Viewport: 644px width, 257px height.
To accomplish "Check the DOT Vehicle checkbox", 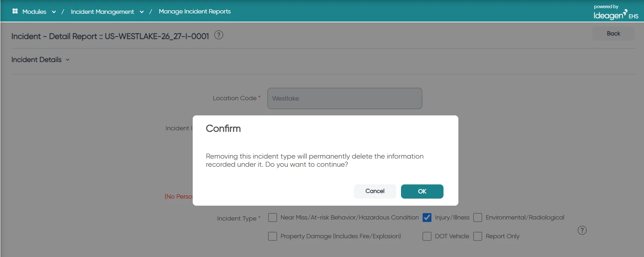I will tap(427, 236).
